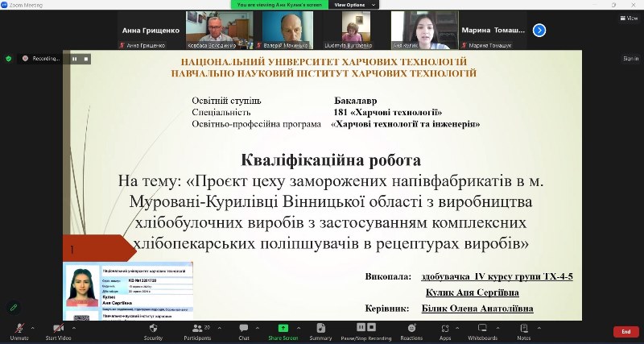Select Валерій Махинько video tile
The image size is (644, 344).
[x=288, y=31]
